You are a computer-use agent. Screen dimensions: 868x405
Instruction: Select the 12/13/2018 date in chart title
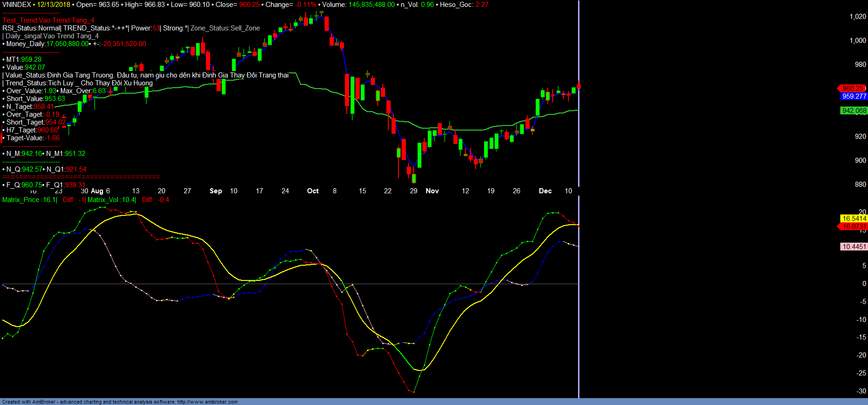coord(54,5)
